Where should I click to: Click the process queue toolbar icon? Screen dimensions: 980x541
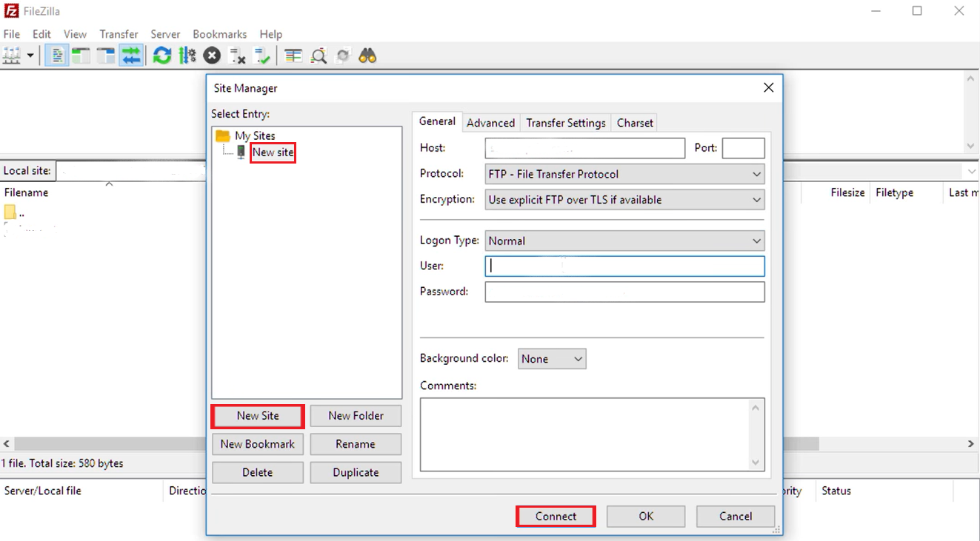(x=187, y=56)
